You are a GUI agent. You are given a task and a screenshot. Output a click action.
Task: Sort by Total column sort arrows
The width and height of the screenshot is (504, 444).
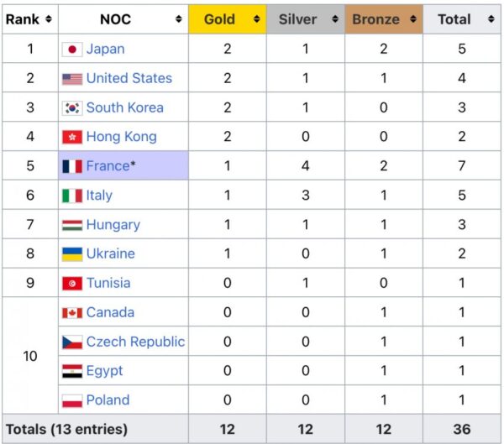tap(491, 19)
